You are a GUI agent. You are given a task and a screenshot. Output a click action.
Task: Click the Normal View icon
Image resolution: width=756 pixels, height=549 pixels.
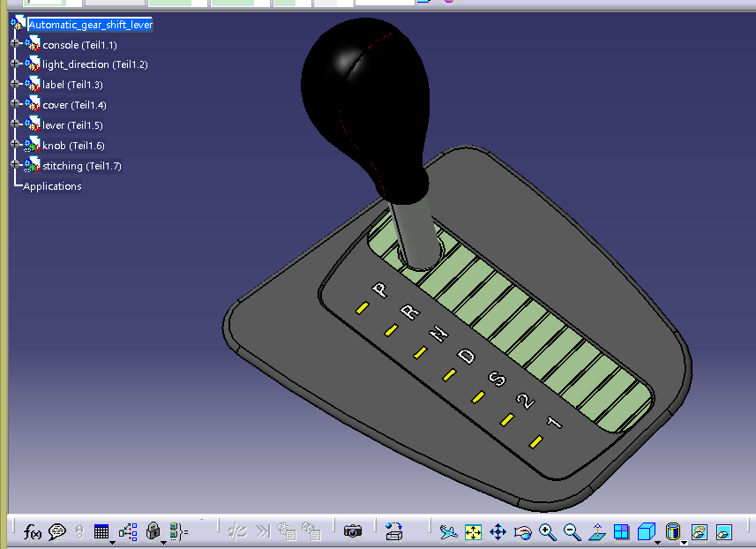(x=597, y=532)
